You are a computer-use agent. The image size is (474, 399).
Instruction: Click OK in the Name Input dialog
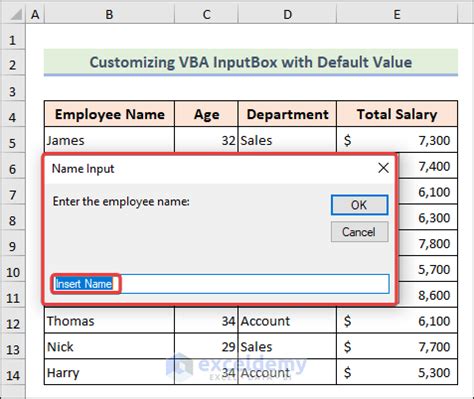coord(359,205)
